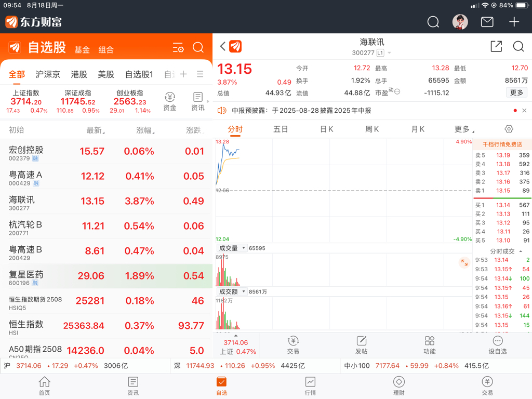Open 恒生指数 row
The image size is (532, 399).
coord(106,326)
